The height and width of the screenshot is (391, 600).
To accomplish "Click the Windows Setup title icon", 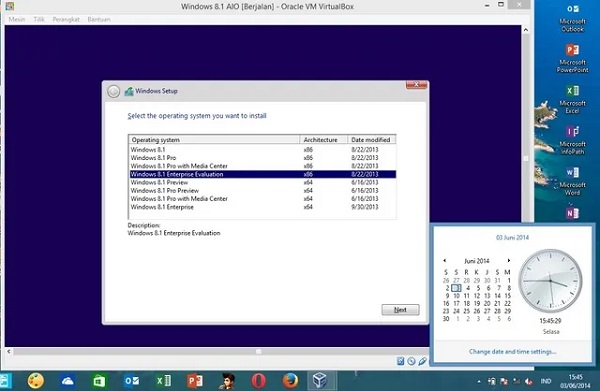I will (x=129, y=91).
